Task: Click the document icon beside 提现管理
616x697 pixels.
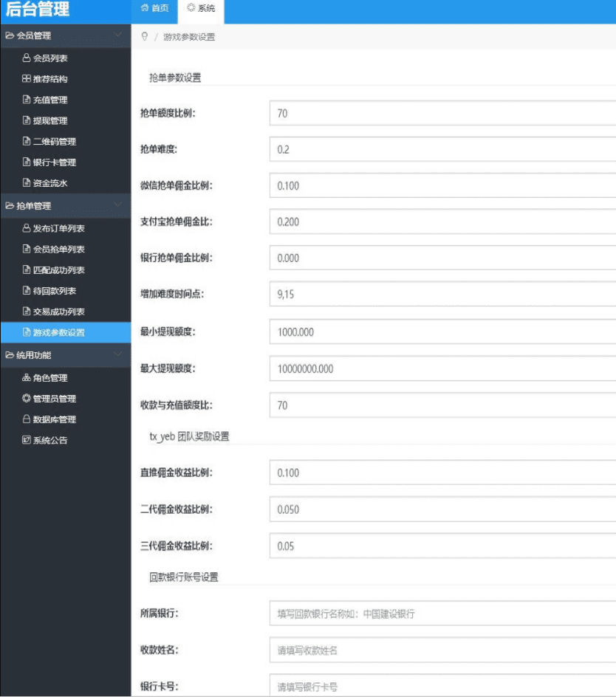Action: 27,120
